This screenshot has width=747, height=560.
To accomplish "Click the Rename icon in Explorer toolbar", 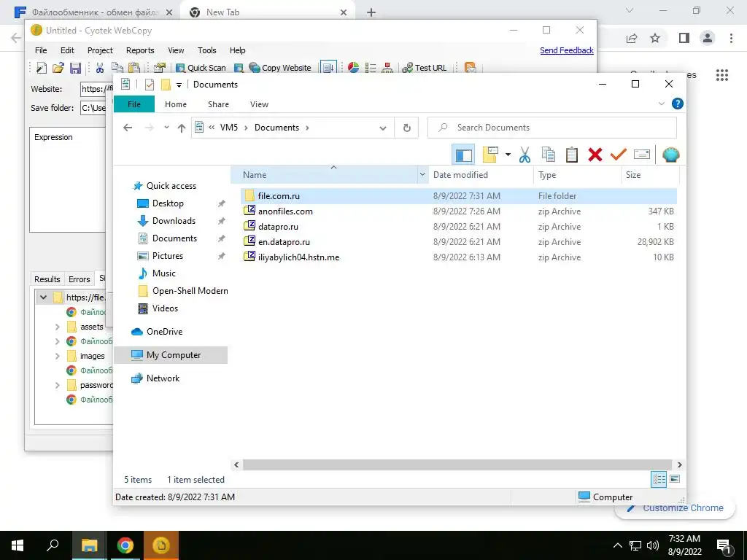I will click(x=642, y=155).
